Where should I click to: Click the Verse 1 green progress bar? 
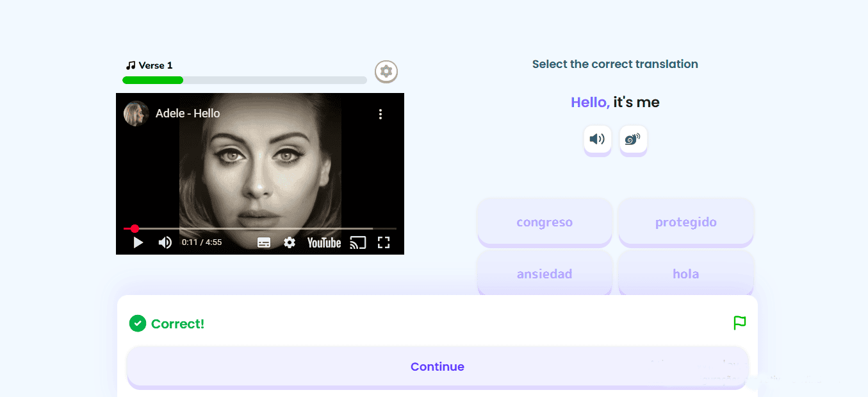(245, 80)
